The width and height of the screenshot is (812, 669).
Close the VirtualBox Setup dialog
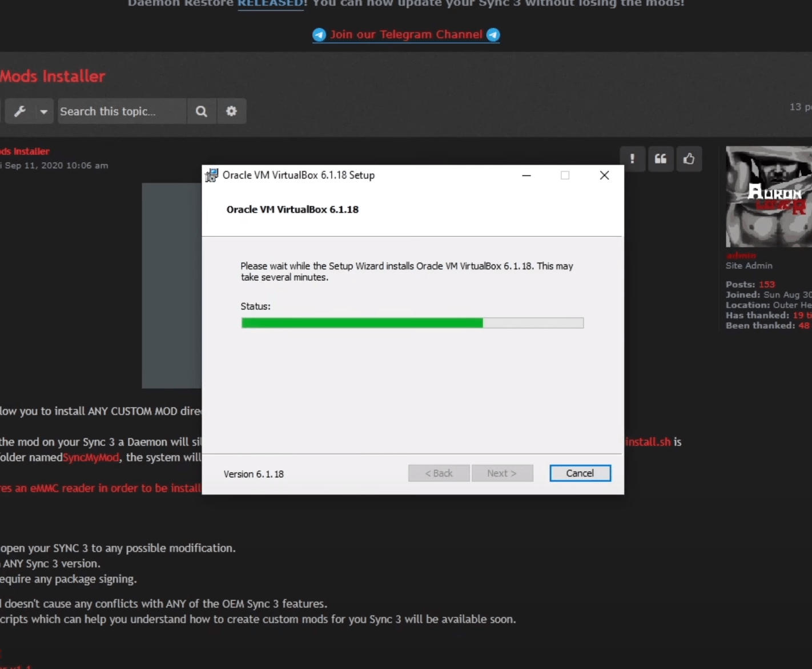point(604,175)
